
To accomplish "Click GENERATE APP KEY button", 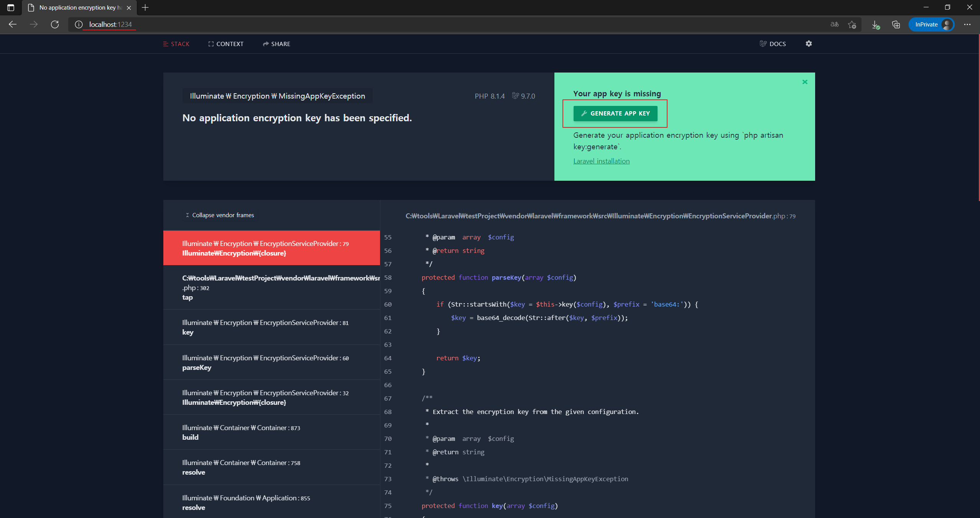I will pyautogui.click(x=615, y=114).
